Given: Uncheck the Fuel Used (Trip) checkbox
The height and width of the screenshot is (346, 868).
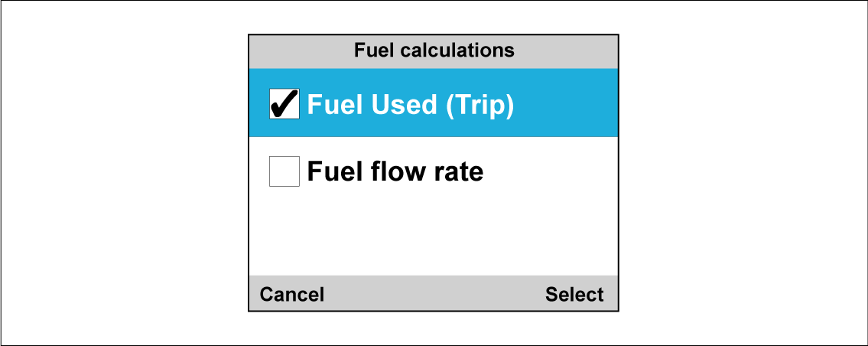Looking at the screenshot, I should tap(284, 103).
